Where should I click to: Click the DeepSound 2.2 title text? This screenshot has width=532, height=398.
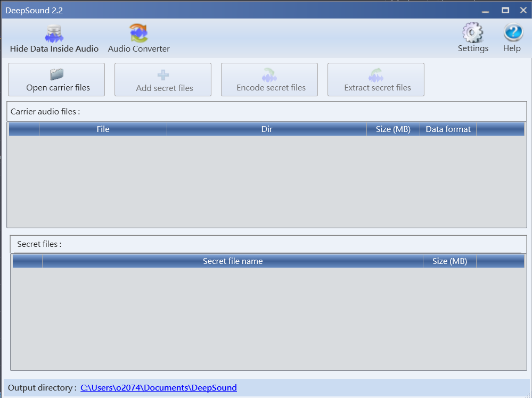[34, 11]
